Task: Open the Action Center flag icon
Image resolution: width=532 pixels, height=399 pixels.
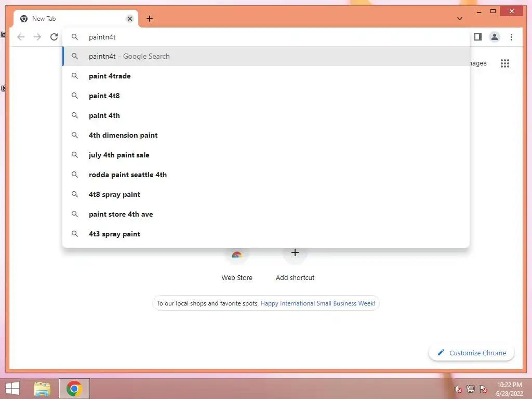Action: pyautogui.click(x=483, y=389)
